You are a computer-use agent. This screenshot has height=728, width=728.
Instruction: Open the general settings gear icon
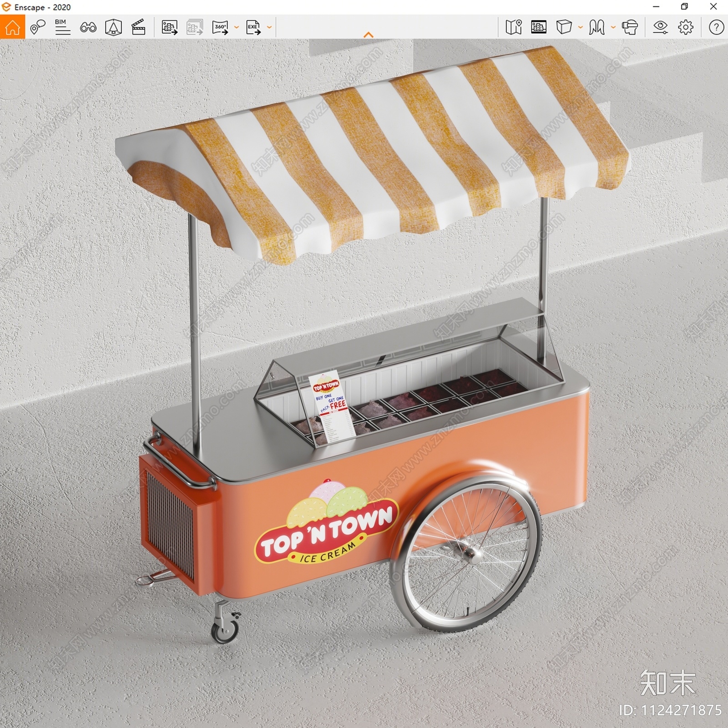(686, 27)
